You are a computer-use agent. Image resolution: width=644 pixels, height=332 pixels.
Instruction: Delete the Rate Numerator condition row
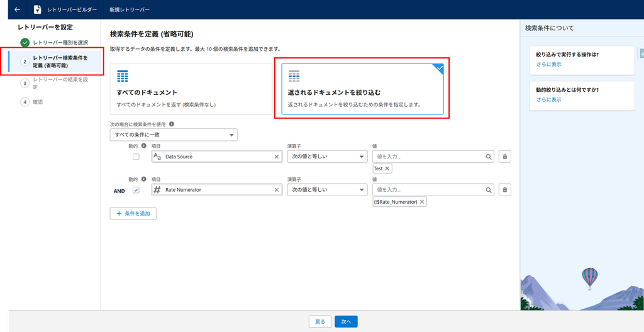[505, 190]
